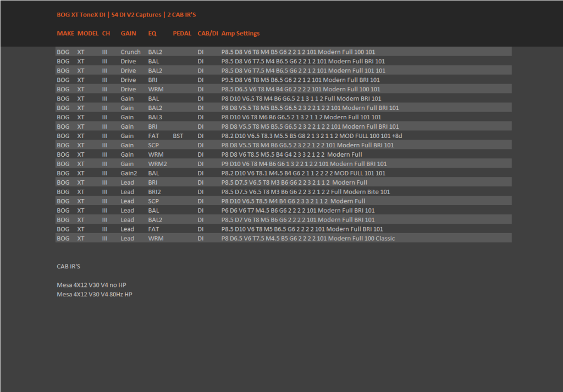Select the BRI cell in the Lead row

pyautogui.click(x=153, y=183)
